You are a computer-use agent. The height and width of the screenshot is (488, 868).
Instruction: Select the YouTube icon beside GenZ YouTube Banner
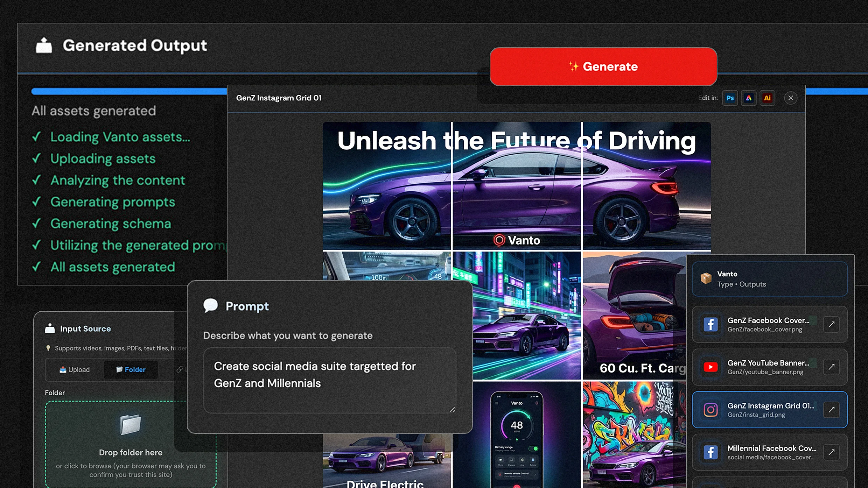[x=710, y=367]
